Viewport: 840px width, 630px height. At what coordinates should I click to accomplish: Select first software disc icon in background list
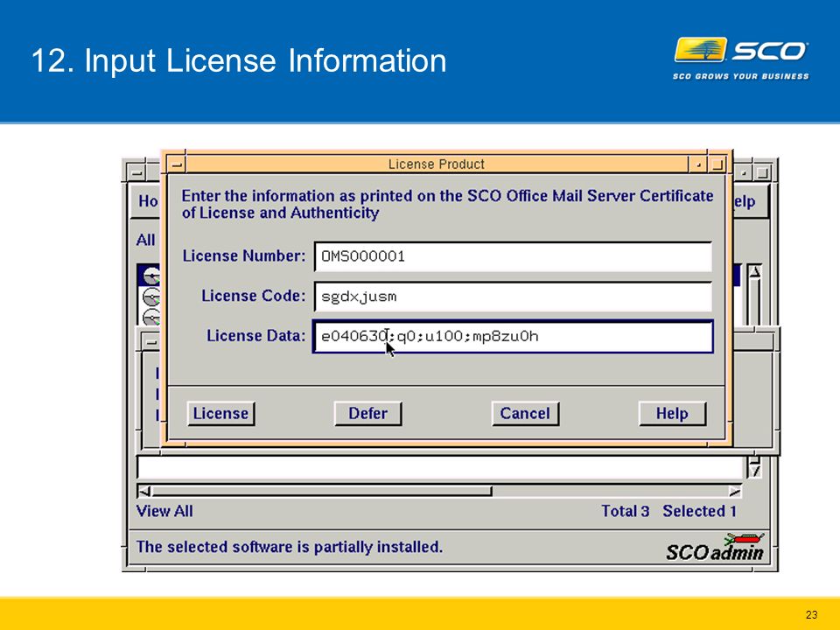(151, 276)
